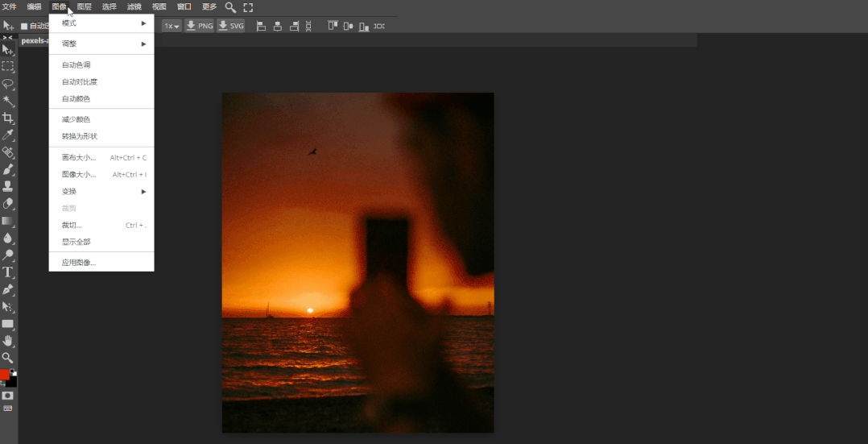This screenshot has width=868, height=444.
Task: Activate the Hand tool
Action: click(8, 340)
